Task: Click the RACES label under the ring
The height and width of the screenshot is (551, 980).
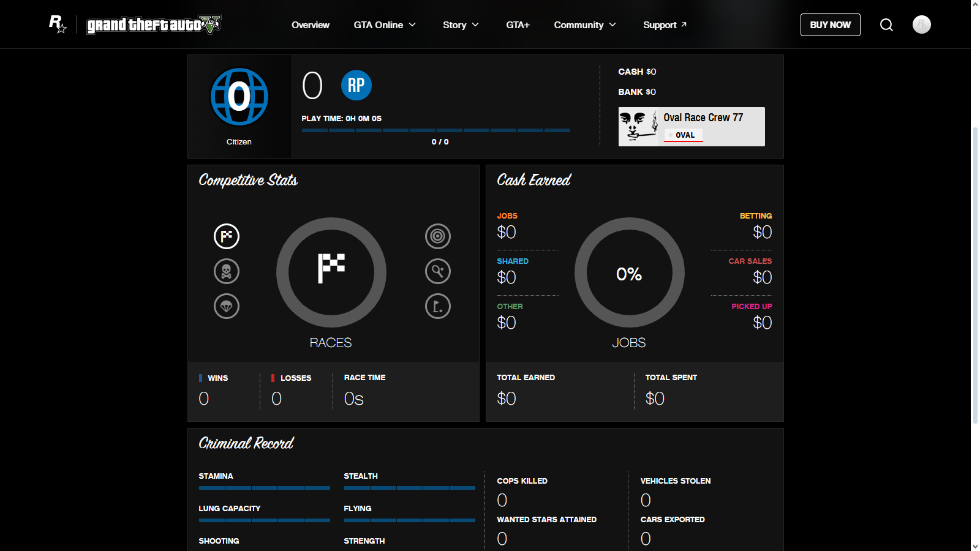Action: click(x=331, y=343)
